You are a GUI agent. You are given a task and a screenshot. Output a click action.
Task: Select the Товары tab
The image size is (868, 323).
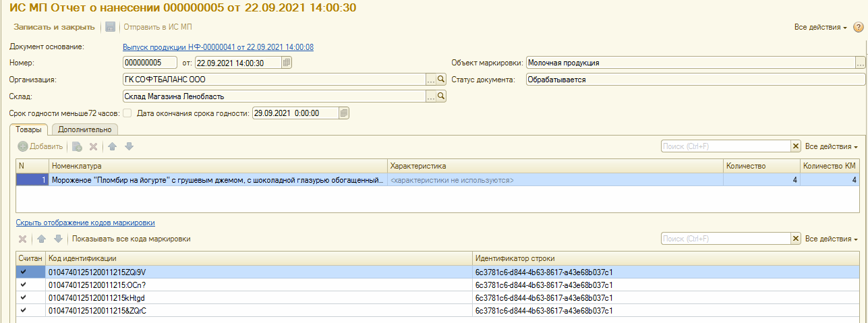tap(30, 129)
